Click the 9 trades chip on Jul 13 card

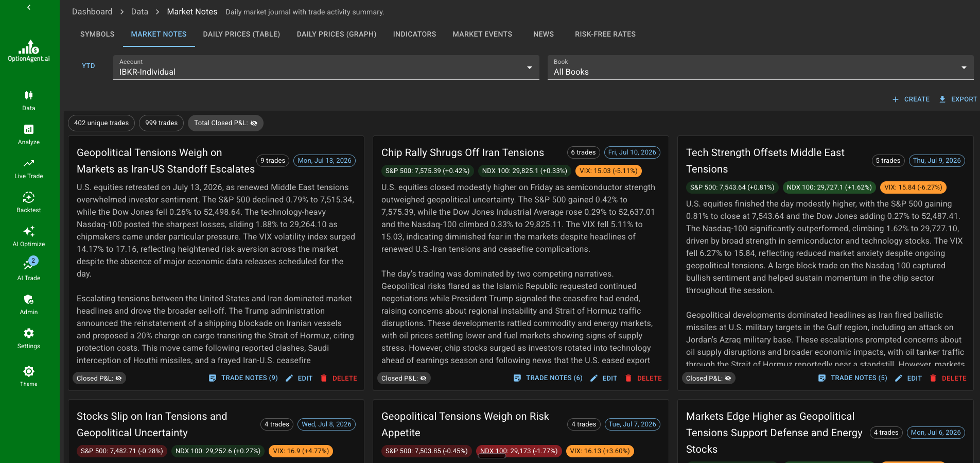273,161
